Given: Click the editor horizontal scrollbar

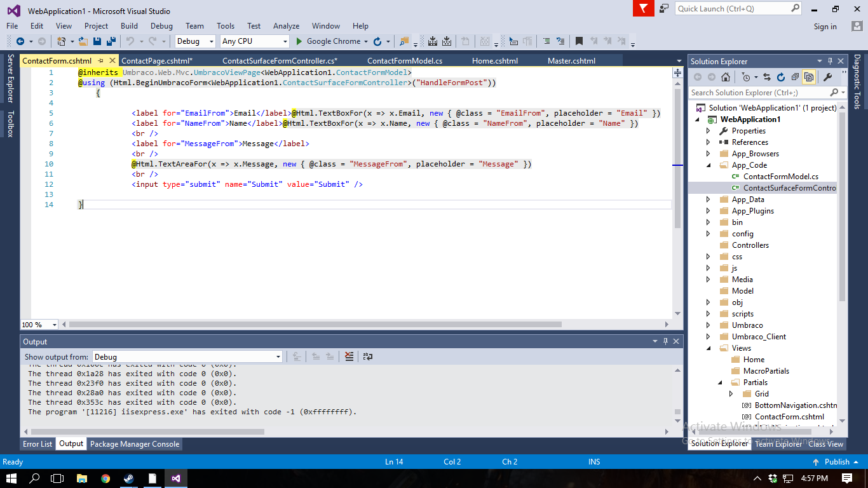Looking at the screenshot, I should click(x=315, y=324).
